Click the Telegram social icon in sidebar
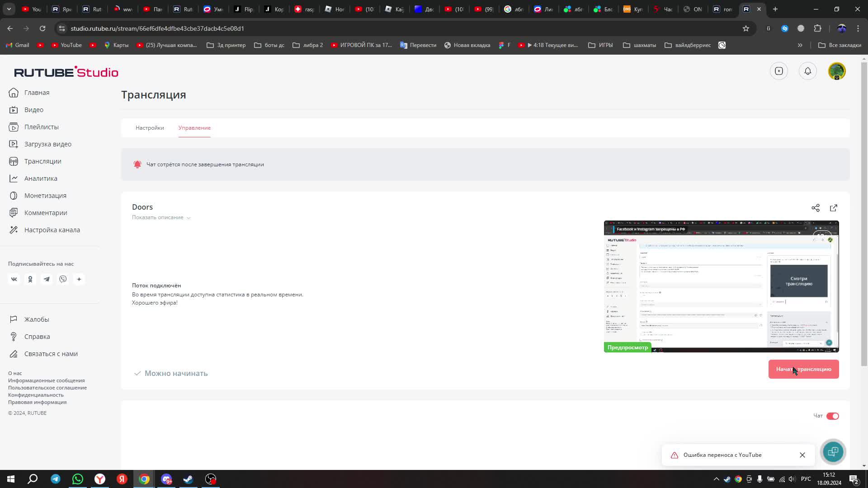The image size is (868, 488). [x=47, y=279]
